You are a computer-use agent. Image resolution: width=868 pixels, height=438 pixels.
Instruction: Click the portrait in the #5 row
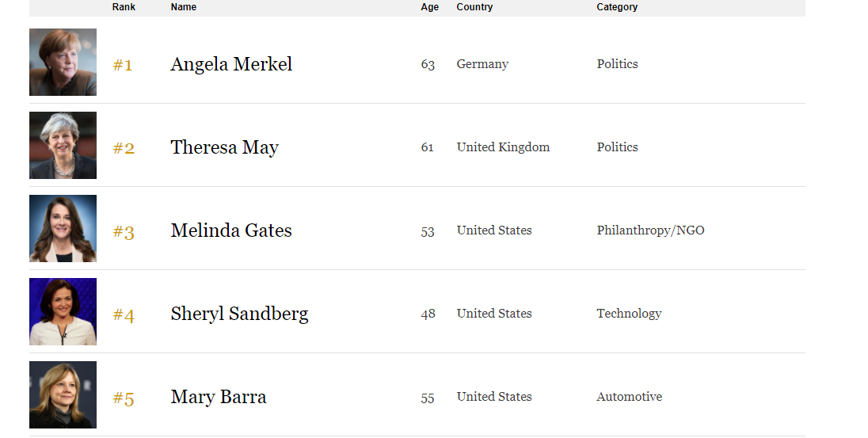tap(63, 395)
